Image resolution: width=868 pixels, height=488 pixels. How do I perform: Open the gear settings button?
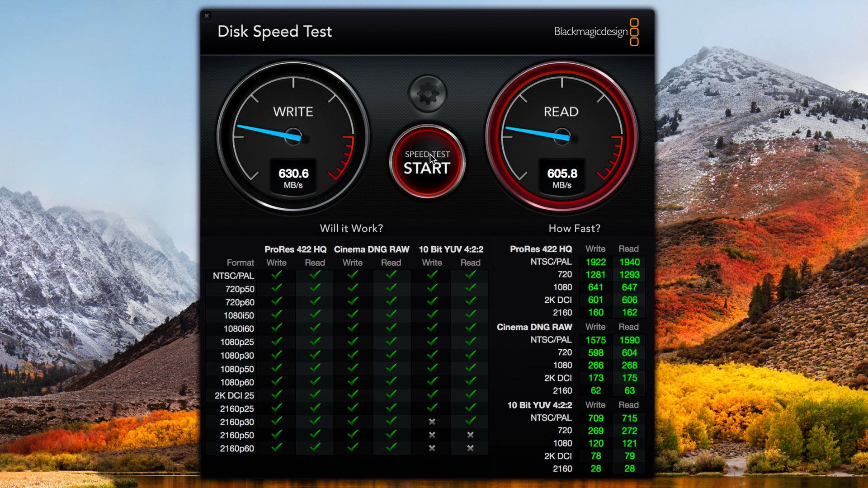(427, 94)
